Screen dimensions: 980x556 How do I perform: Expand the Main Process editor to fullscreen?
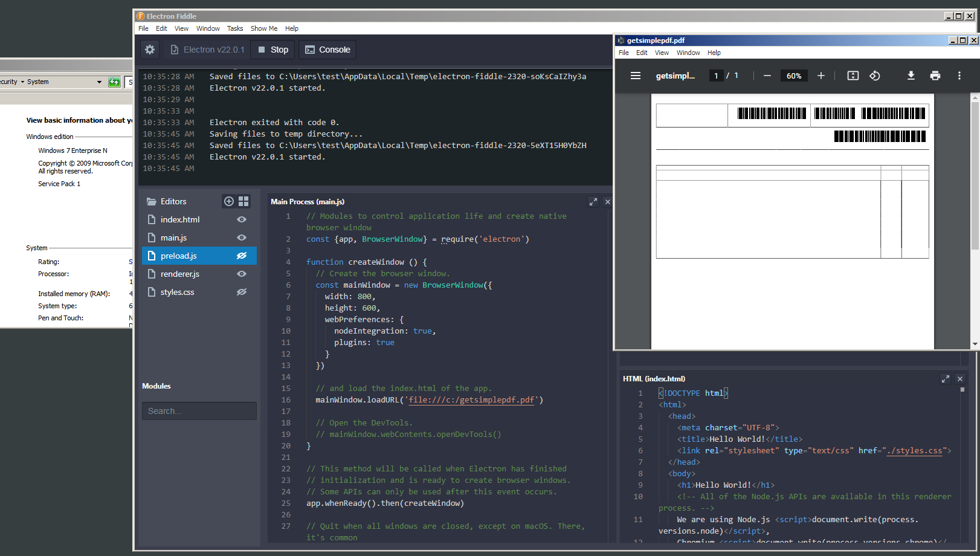(x=593, y=201)
